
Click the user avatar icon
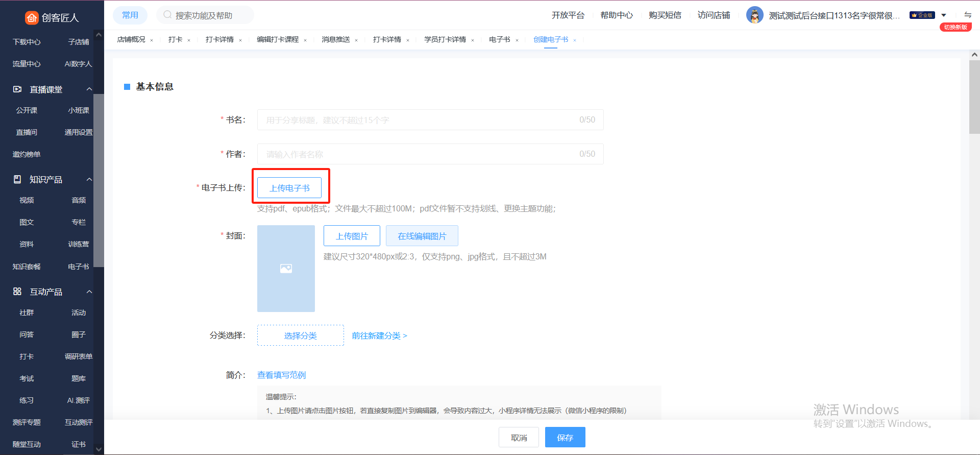(x=754, y=15)
